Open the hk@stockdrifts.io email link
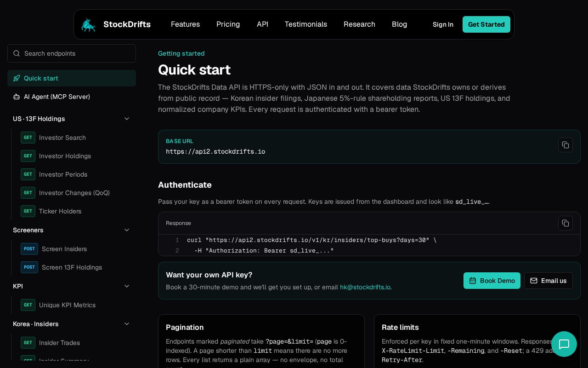588x368 pixels. point(365,287)
